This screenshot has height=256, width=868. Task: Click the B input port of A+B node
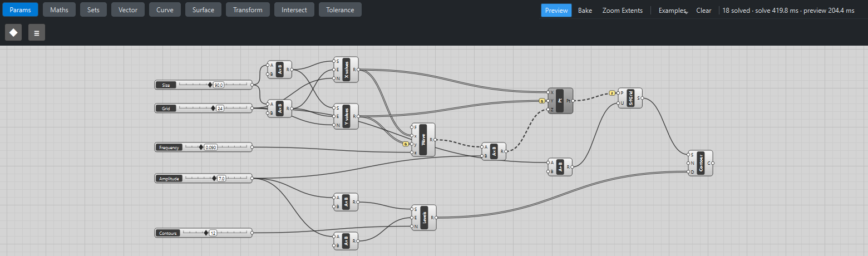click(x=548, y=171)
